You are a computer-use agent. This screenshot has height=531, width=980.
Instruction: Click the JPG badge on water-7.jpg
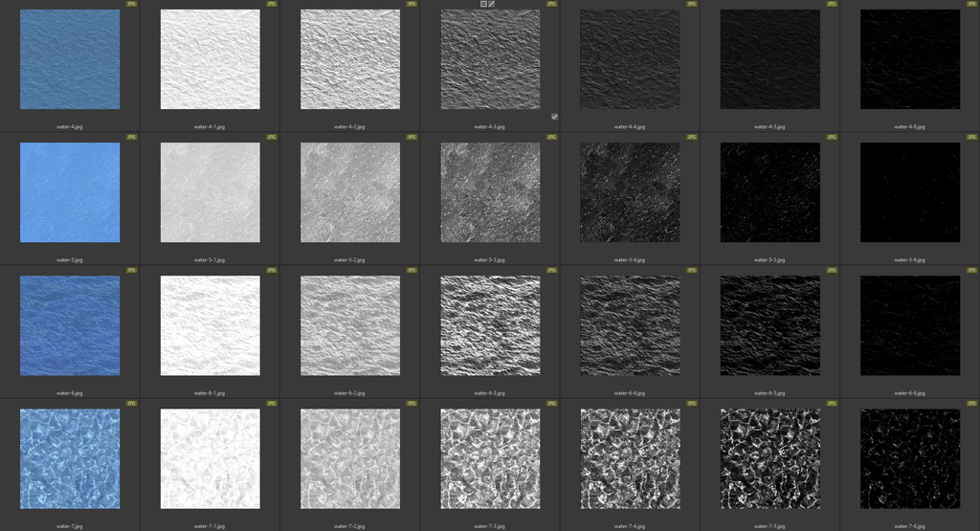[131, 403]
